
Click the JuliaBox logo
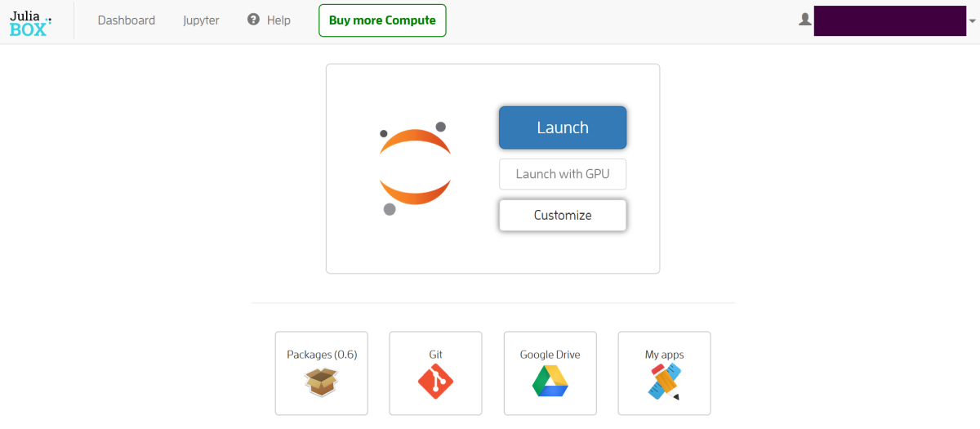(x=30, y=21)
